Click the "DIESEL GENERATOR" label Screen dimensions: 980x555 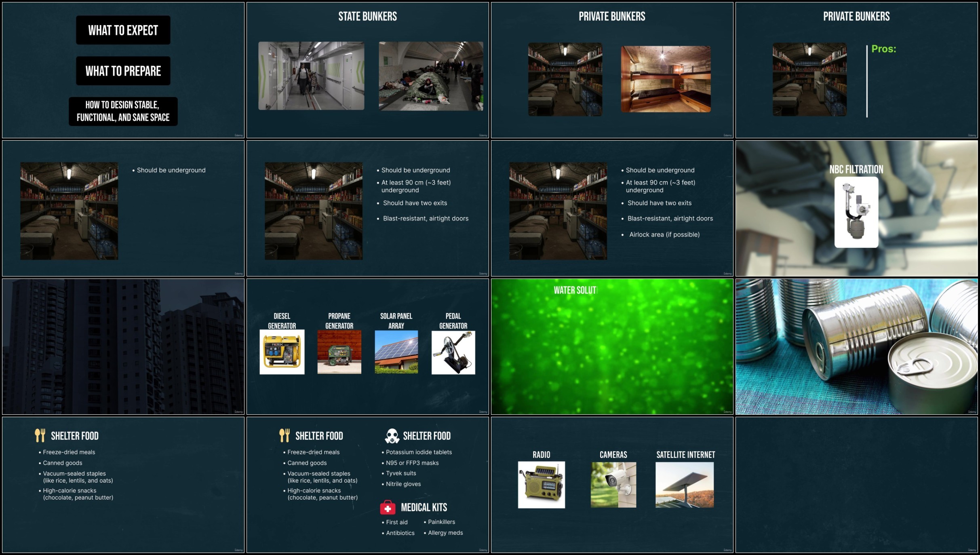pos(282,321)
